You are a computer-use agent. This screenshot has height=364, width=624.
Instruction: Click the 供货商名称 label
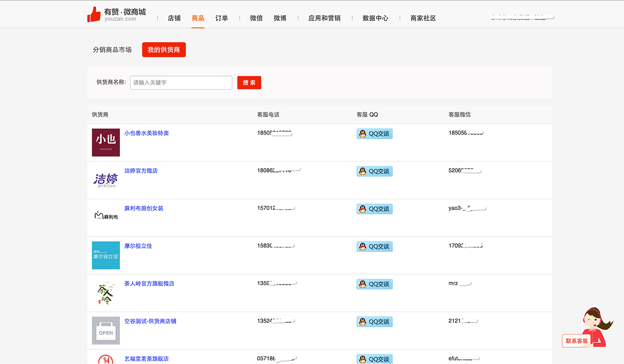111,82
